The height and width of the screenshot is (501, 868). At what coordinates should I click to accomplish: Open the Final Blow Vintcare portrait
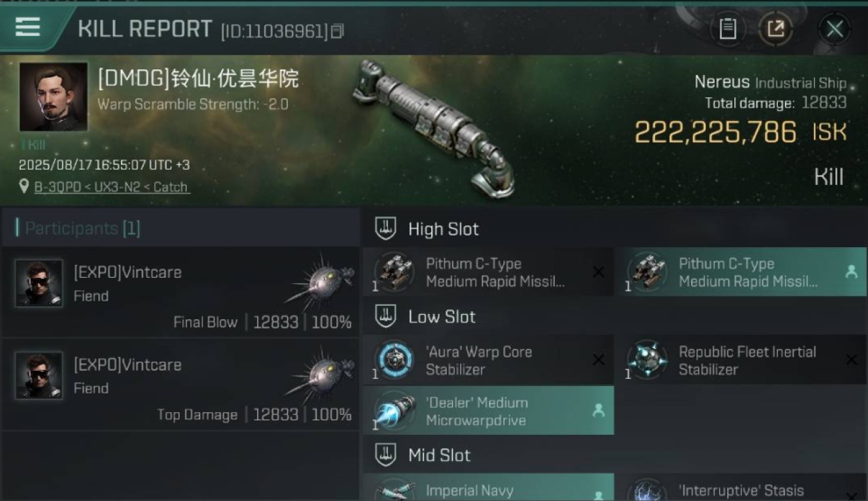click(39, 283)
